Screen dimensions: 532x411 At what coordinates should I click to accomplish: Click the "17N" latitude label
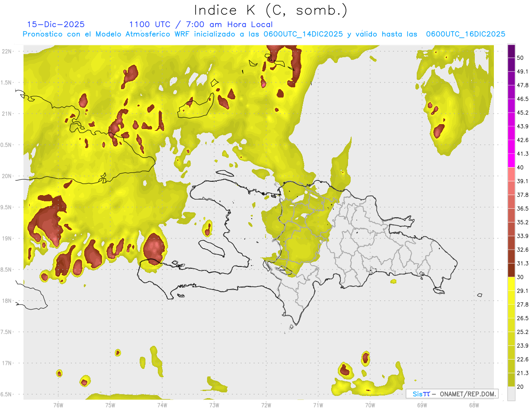(x=7, y=363)
